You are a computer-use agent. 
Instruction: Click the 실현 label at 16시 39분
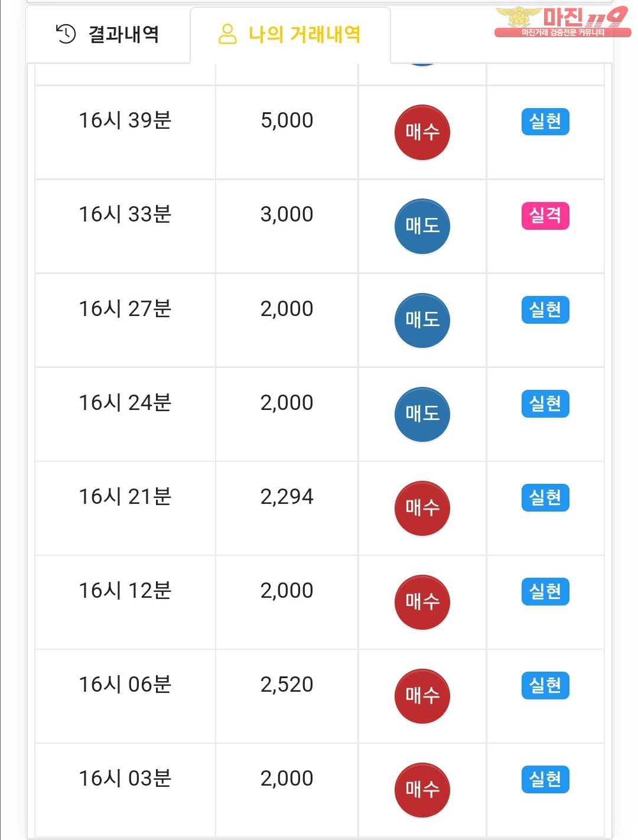[x=545, y=122]
